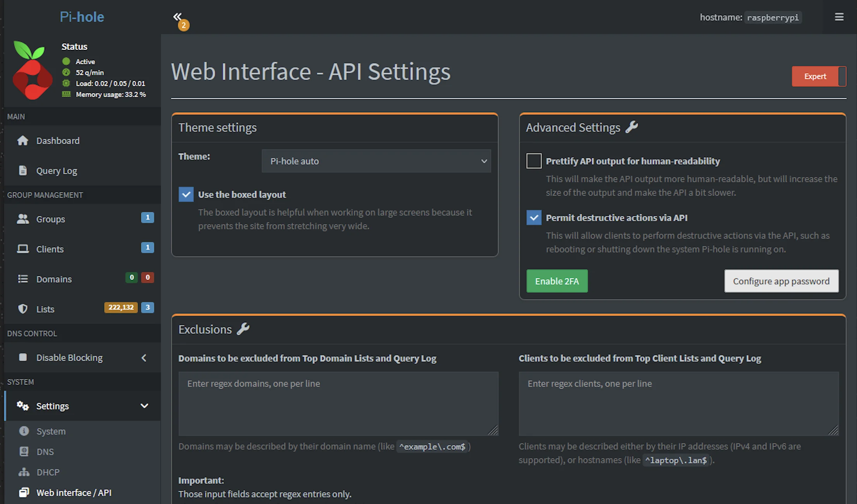857x504 pixels.
Task: Click the Domains list icon
Action: point(23,279)
